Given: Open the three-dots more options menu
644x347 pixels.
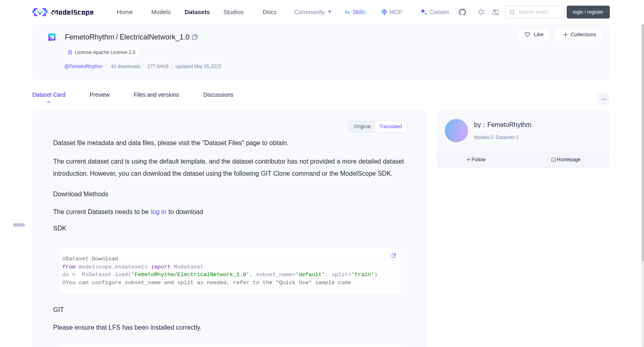Looking at the screenshot, I should tap(604, 99).
